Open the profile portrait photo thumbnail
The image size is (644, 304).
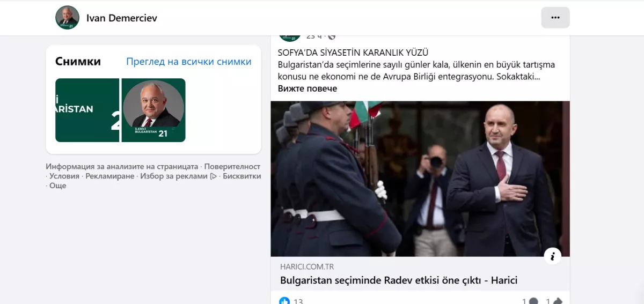point(153,110)
